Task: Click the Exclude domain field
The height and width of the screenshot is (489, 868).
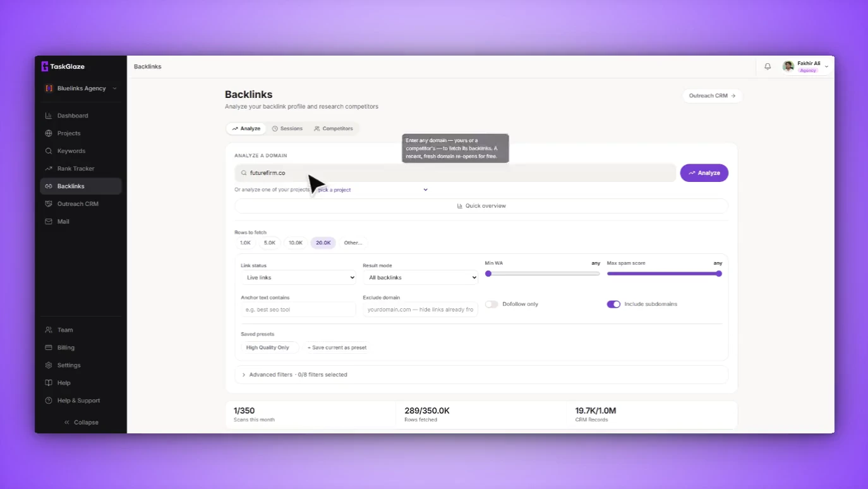Action: (x=420, y=310)
